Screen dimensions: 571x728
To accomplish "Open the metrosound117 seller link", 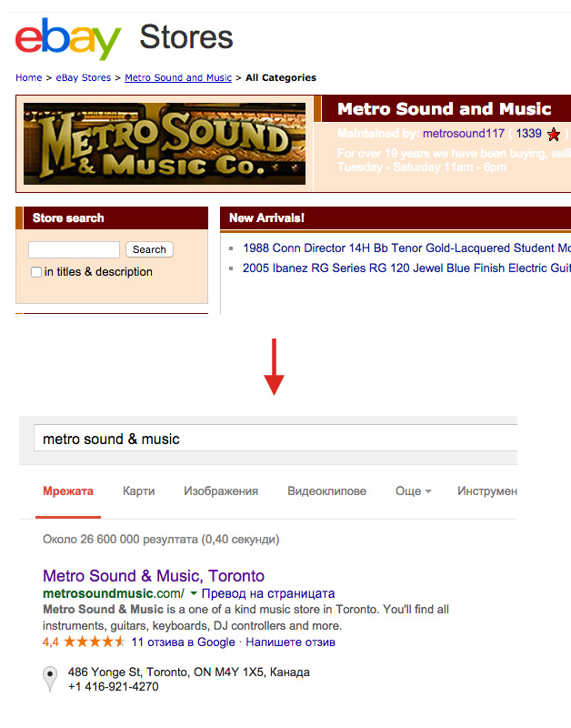I will click(x=463, y=134).
